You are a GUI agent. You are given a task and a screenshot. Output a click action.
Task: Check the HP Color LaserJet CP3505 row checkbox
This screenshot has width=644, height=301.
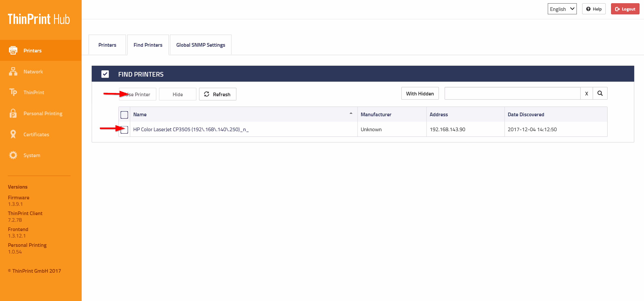[124, 130]
